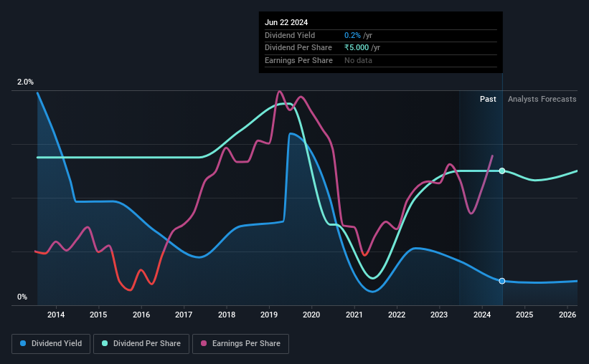Viewport: 589px width, 364px height.
Task: Click the 2022 x-axis label
Action: [x=397, y=315]
